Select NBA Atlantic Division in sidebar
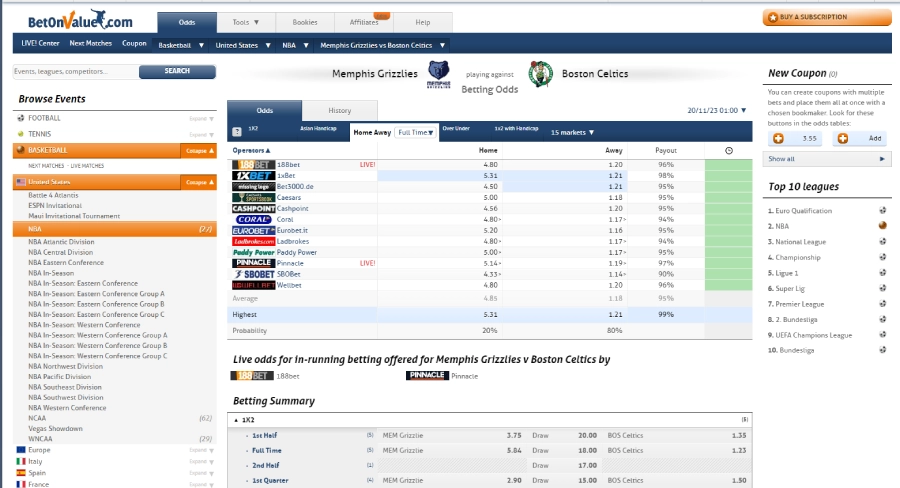 61,242
